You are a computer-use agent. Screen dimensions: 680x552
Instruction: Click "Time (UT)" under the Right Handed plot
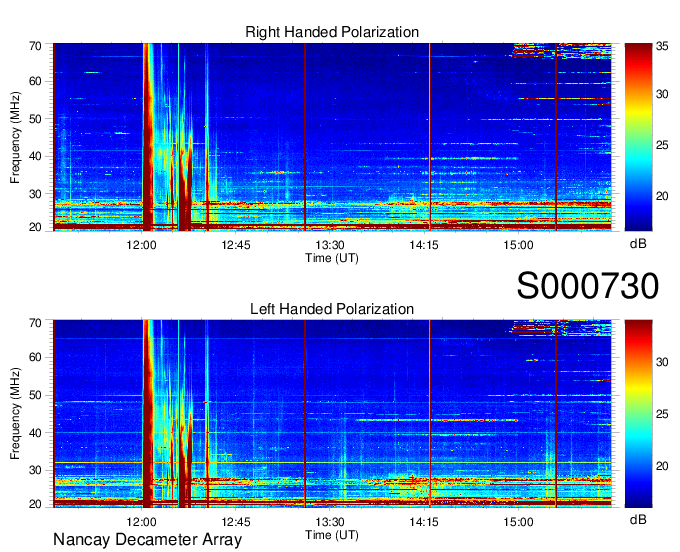pos(332,258)
